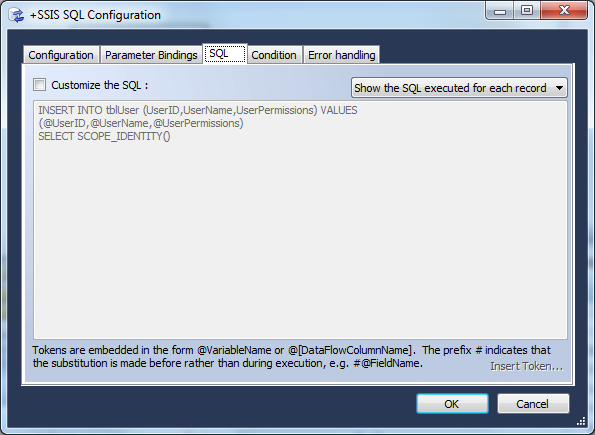Dismiss the dialog with Cancel
The width and height of the screenshot is (595, 435).
[533, 403]
